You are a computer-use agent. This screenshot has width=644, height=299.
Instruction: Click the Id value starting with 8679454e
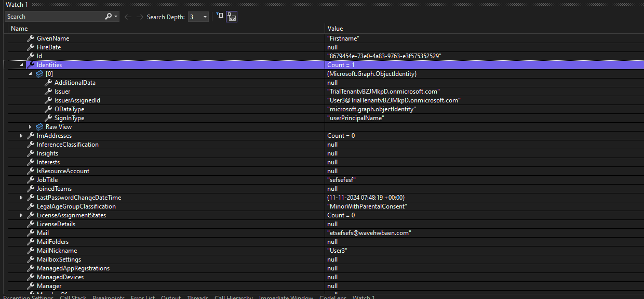[384, 56]
